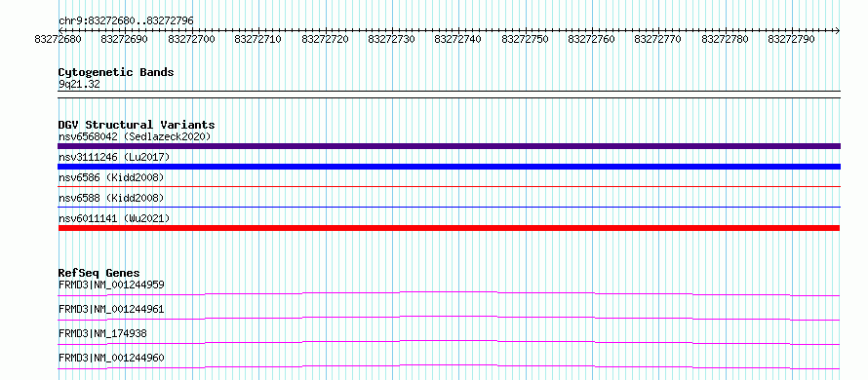Click the chr9:83272680..83272796 region label
This screenshot has width=868, height=380.
[126, 21]
